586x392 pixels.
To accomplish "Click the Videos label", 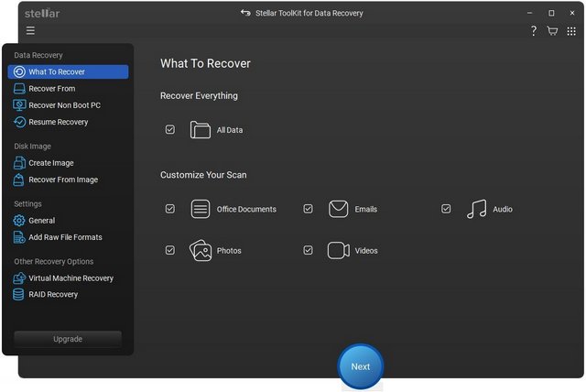I will [x=366, y=251].
